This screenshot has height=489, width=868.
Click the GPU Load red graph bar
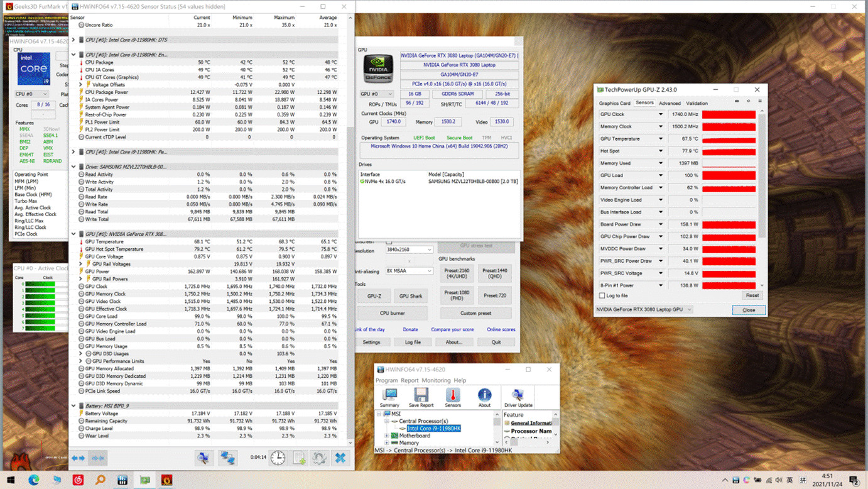tap(729, 175)
